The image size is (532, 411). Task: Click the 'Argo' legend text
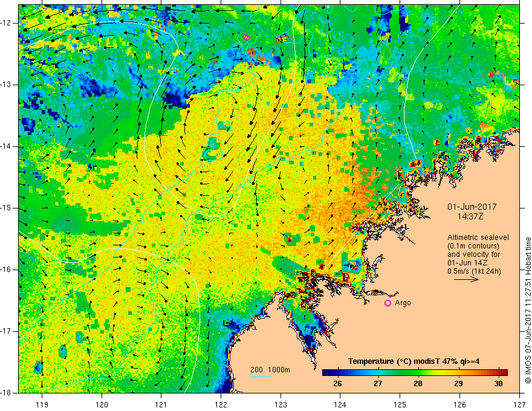click(403, 303)
